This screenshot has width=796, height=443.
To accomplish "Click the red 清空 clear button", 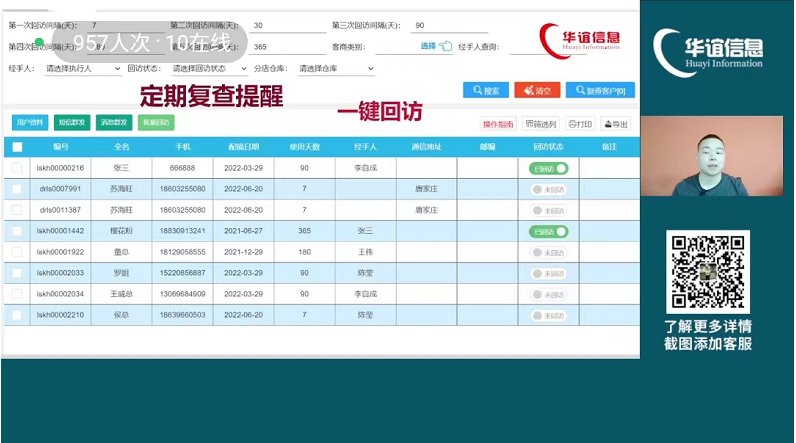I will [x=536, y=91].
